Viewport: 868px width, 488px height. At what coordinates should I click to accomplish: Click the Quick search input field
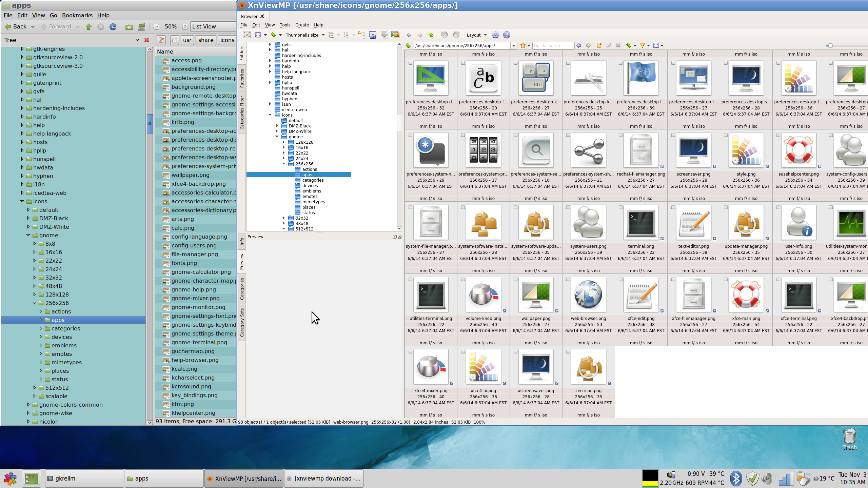click(553, 45)
